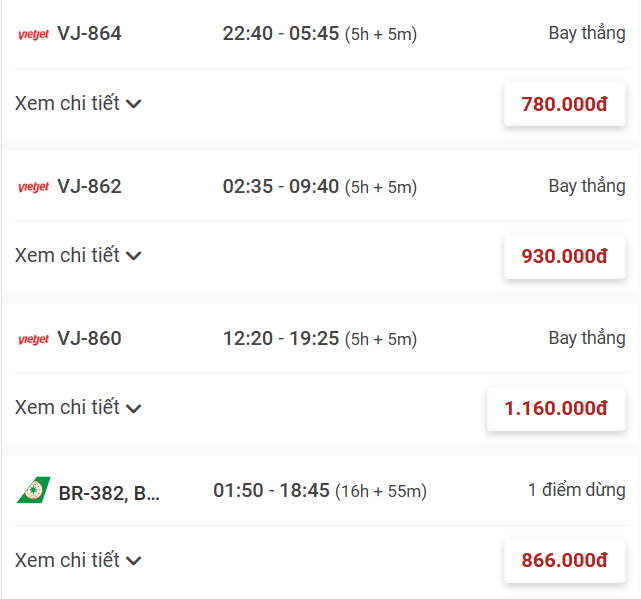Click the Vietjet logo beside VJ-860
641x599 pixels.
(x=34, y=339)
